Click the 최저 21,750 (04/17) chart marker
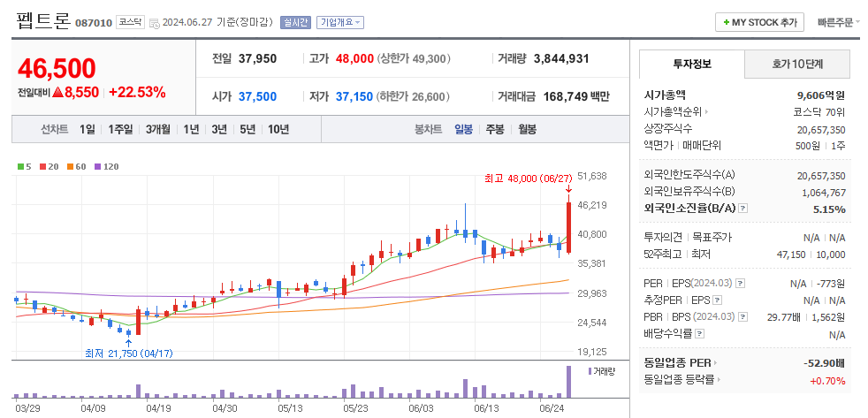Screen dimensions: 868x418 tap(128, 353)
